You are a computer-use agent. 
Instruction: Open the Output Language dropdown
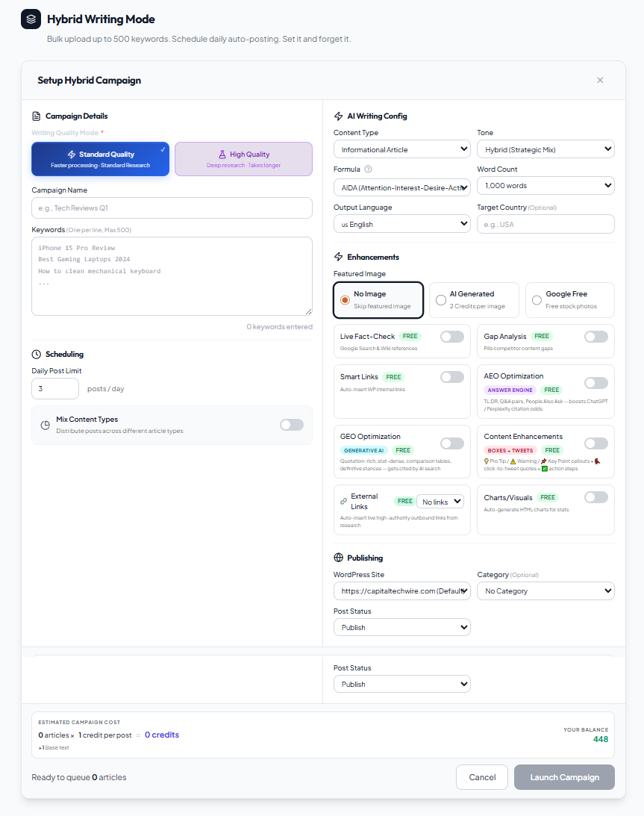click(402, 224)
